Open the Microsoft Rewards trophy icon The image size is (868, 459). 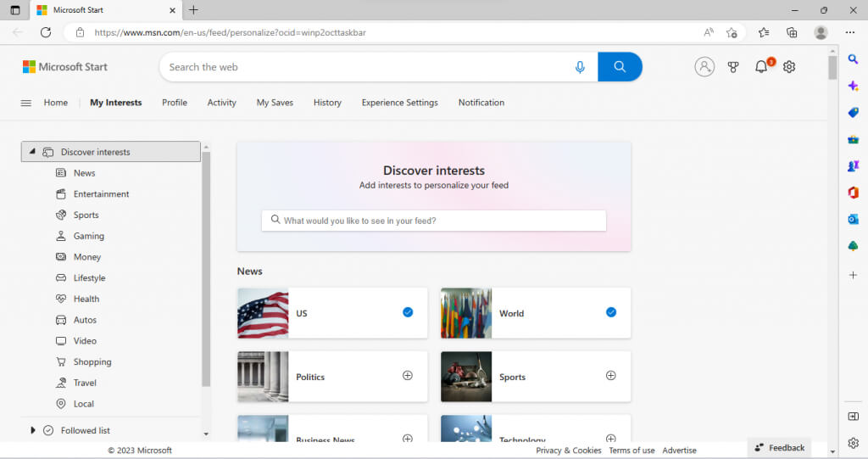coord(733,67)
